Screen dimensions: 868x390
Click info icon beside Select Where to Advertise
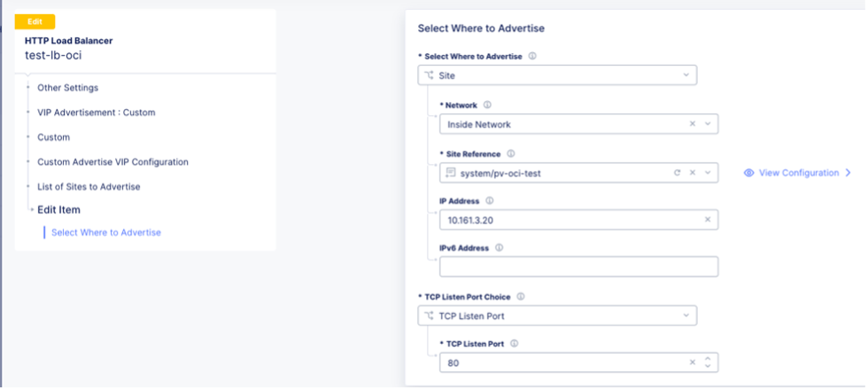point(532,56)
